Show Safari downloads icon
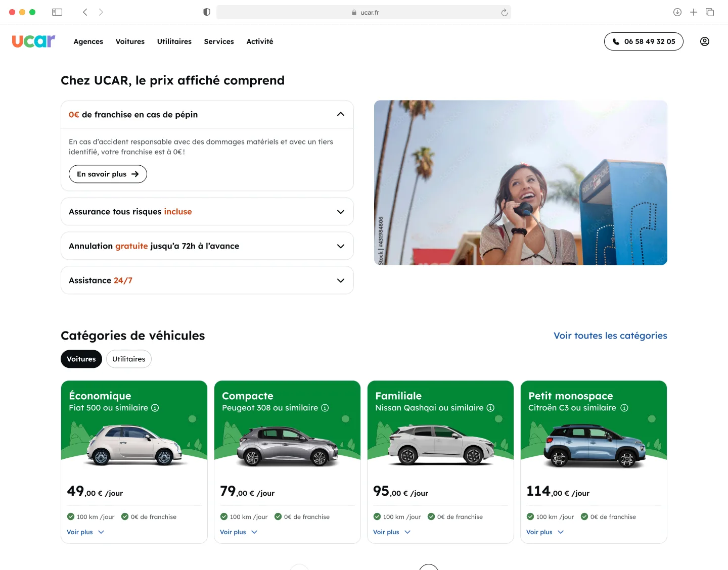This screenshot has width=728, height=570. click(677, 12)
